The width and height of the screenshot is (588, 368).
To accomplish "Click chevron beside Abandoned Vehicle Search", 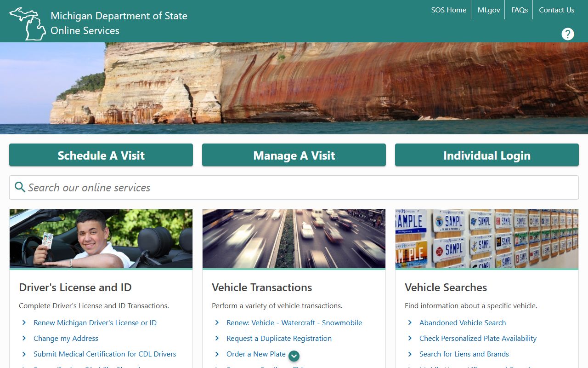I will (x=410, y=323).
